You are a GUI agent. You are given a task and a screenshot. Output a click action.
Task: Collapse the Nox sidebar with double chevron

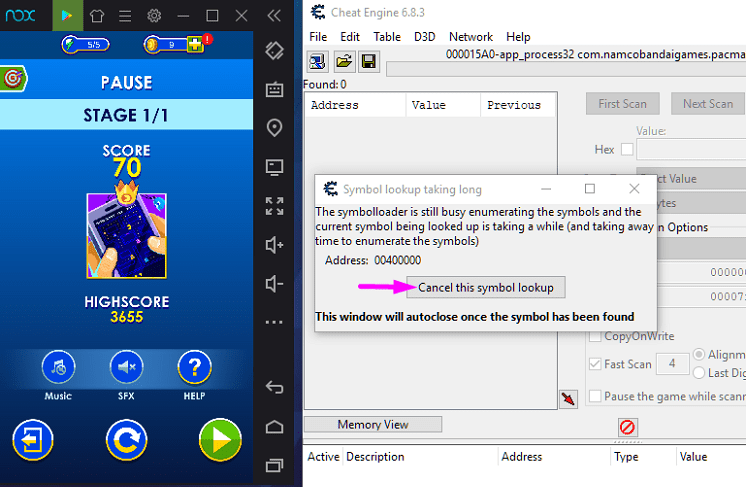click(274, 16)
